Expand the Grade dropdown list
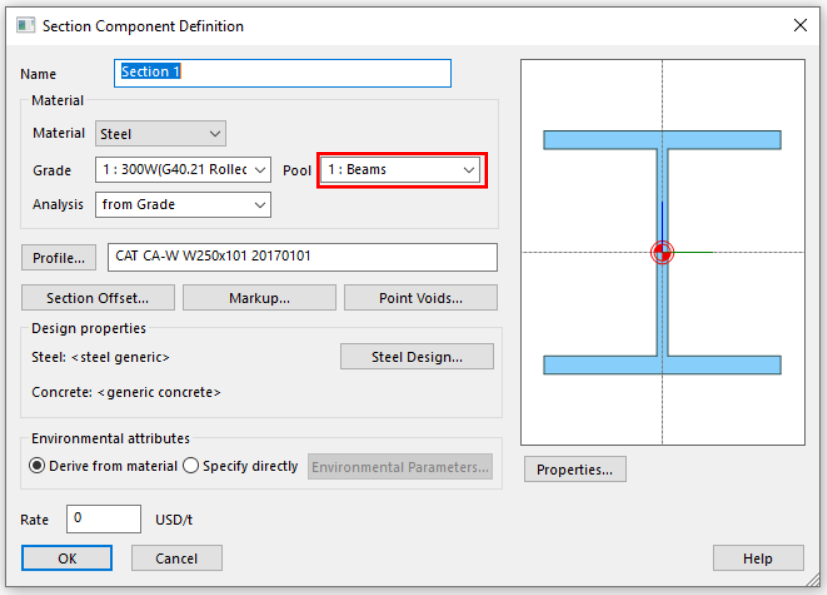Screen dimensions: 827x595 pos(184,170)
